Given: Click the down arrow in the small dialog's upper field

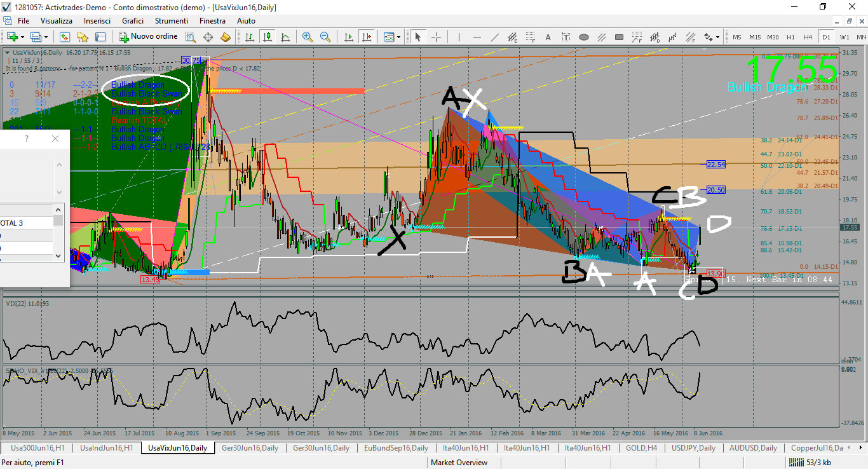Looking at the screenshot, I should tap(60, 192).
